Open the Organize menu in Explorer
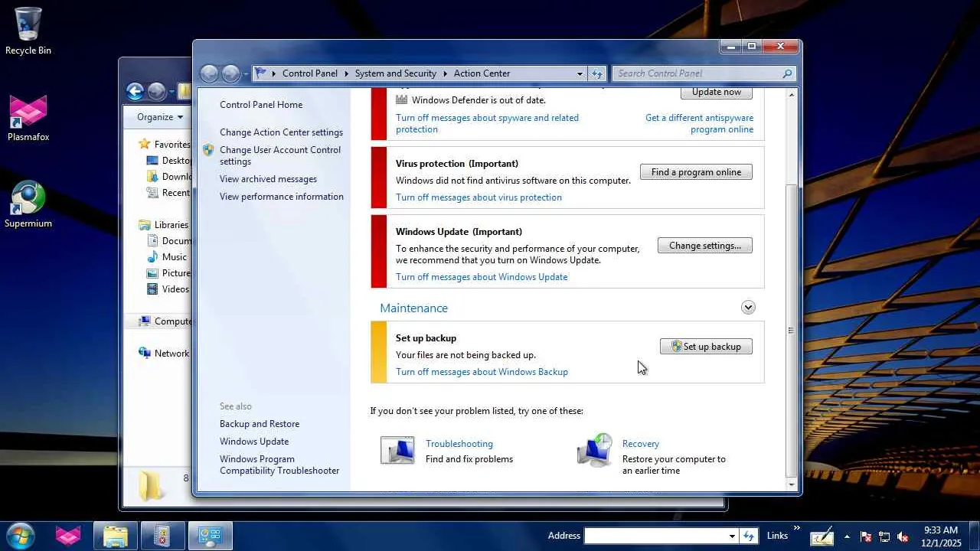The width and height of the screenshot is (980, 551). pyautogui.click(x=160, y=117)
